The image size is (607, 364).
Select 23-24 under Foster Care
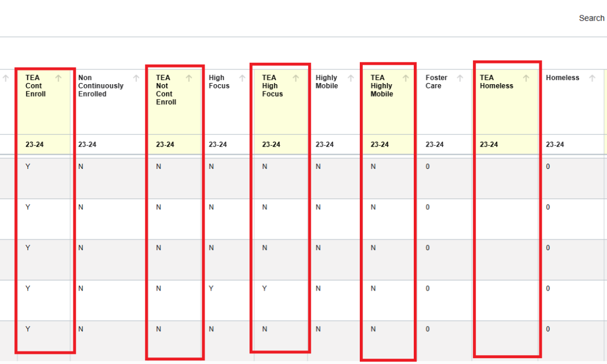coord(435,145)
